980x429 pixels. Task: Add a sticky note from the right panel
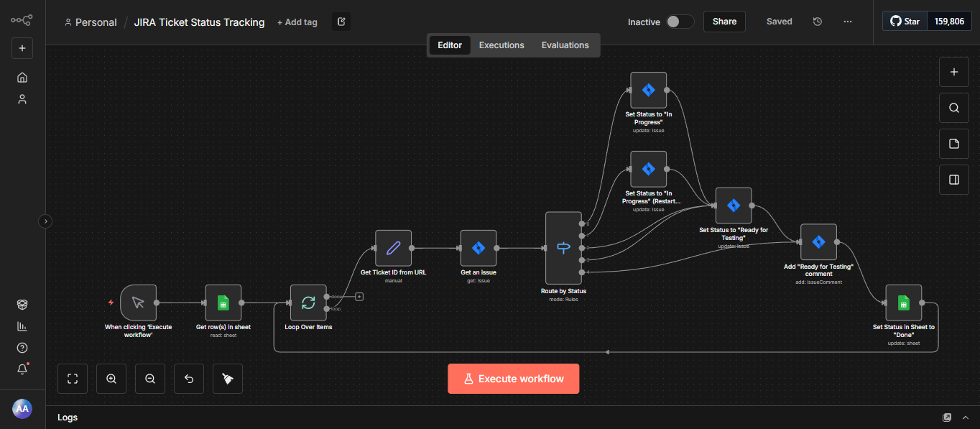pyautogui.click(x=953, y=144)
